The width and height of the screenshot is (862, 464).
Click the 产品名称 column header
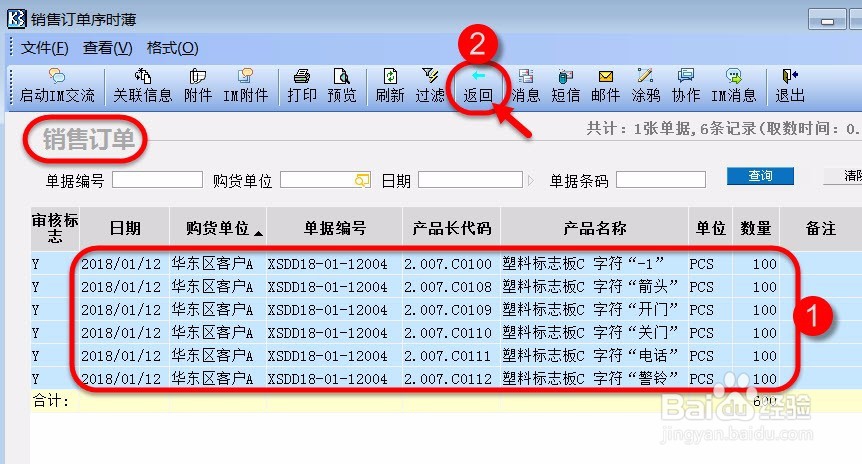click(x=595, y=228)
